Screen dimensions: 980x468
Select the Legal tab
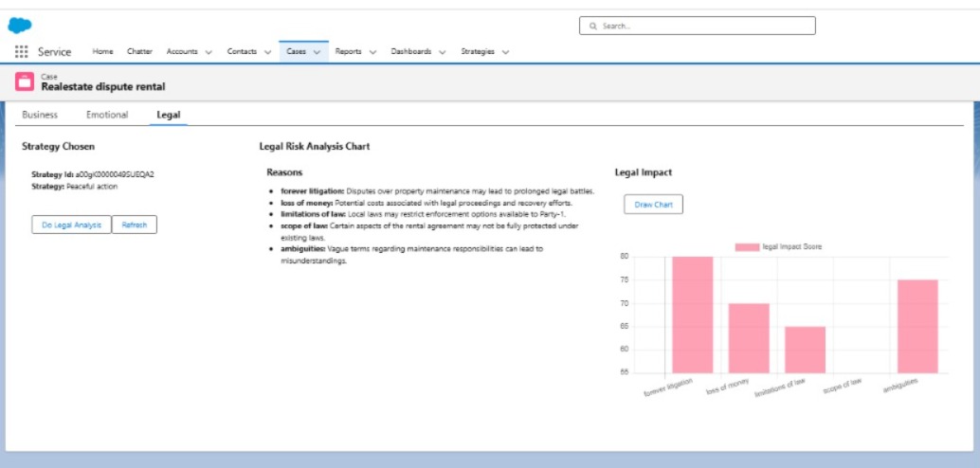(168, 115)
